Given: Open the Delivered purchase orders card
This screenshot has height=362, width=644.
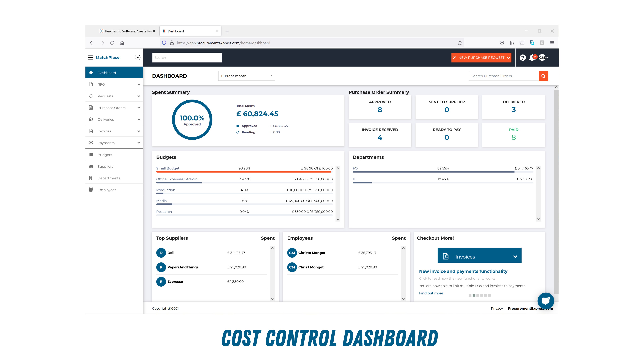Looking at the screenshot, I should [514, 107].
